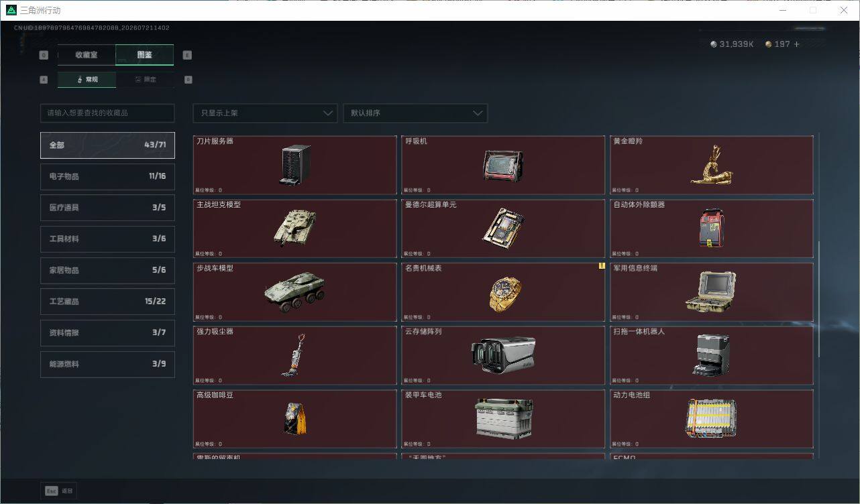Click the 197 currency amount
This screenshot has width=860, height=504.
tap(782, 44)
